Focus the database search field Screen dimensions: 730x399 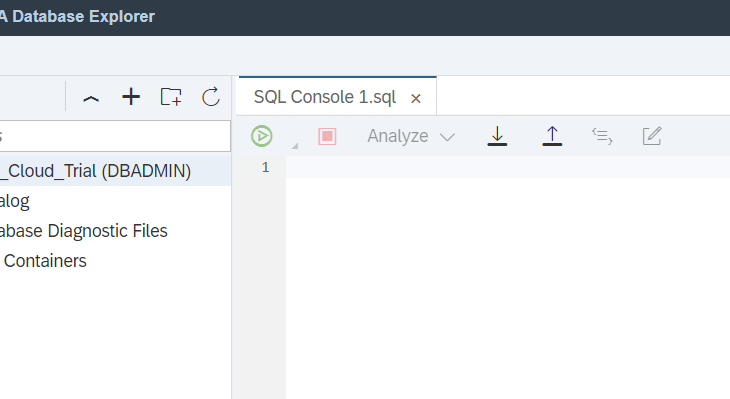pos(115,136)
